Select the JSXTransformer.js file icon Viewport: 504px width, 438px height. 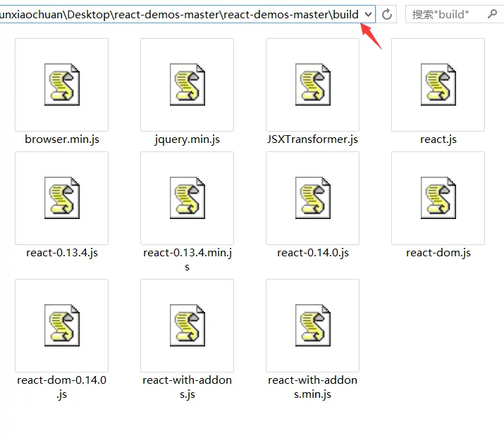(312, 85)
